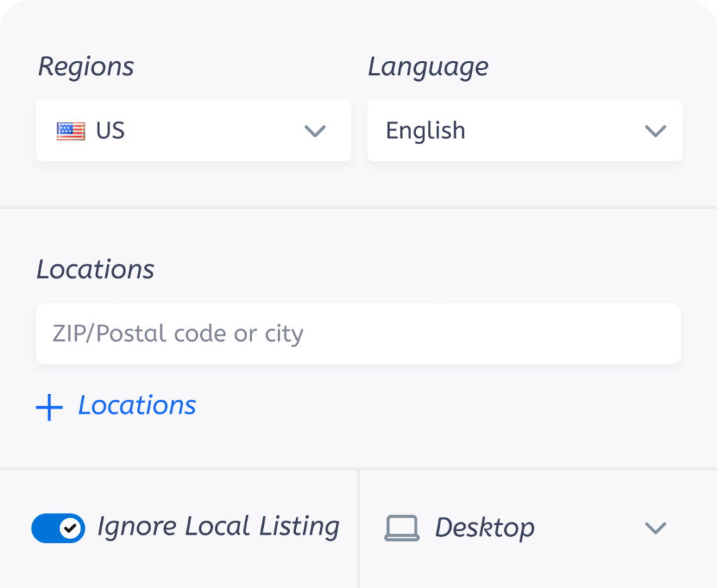
Task: Click the Regions dropdown chevron icon
Action: pyautogui.click(x=314, y=130)
